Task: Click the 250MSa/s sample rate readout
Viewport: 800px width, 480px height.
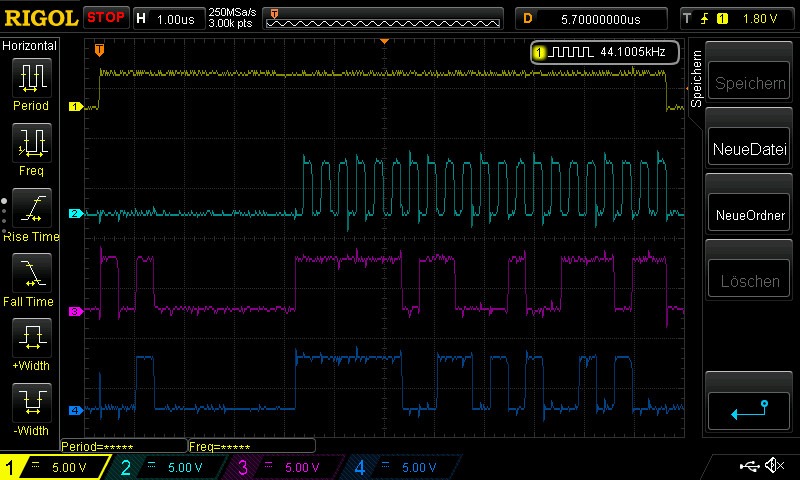Action: click(x=232, y=12)
